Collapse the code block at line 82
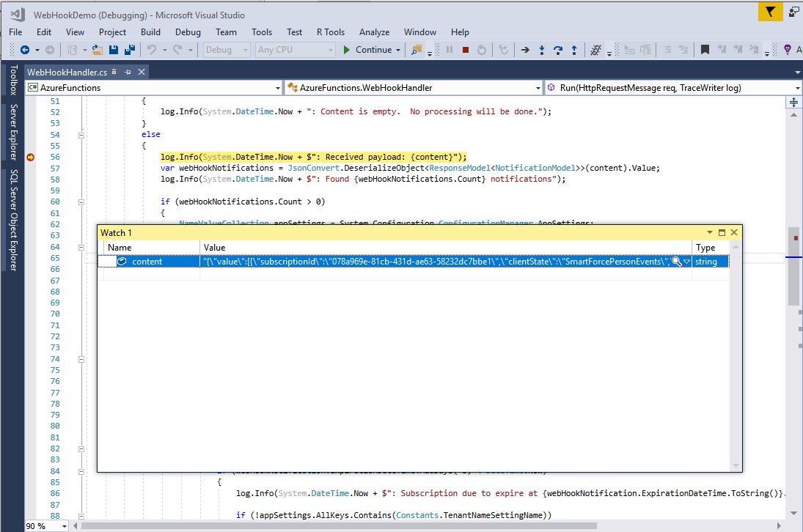803x532 pixels. [x=81, y=448]
